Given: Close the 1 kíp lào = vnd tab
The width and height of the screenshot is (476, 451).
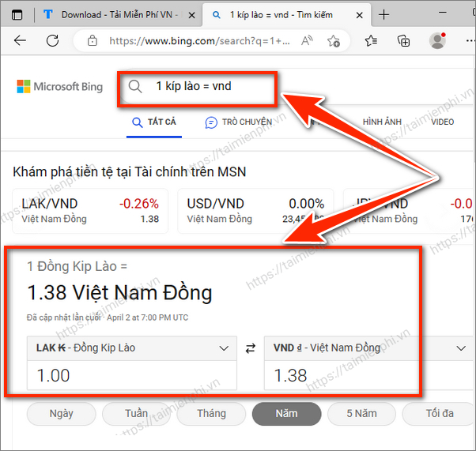Looking at the screenshot, I should coord(359,15).
